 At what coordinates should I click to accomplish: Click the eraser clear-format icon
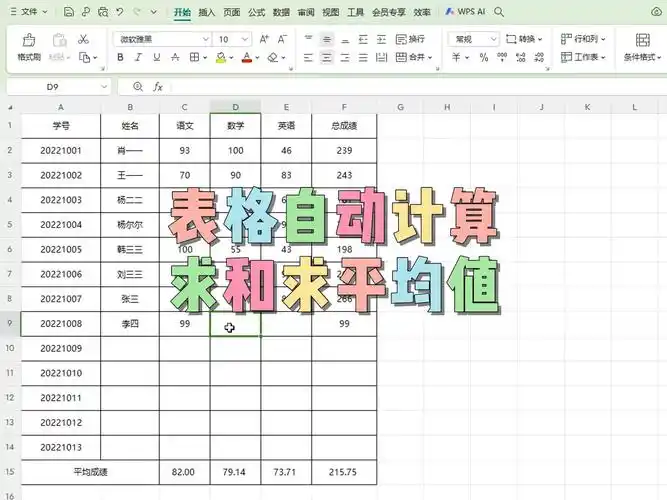click(x=273, y=57)
